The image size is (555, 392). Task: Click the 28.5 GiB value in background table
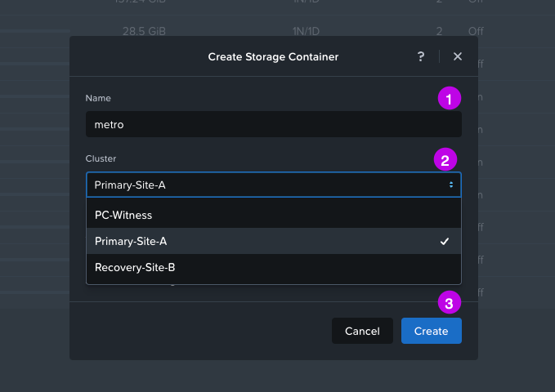[144, 31]
